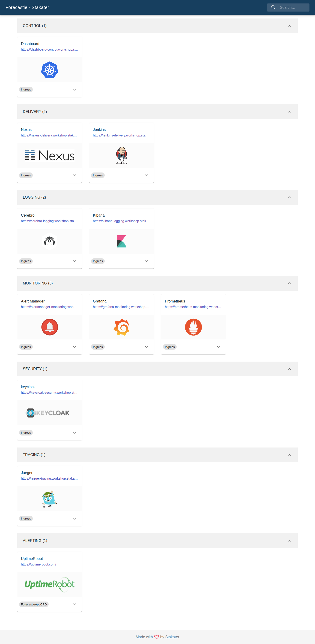Expand the Nexus card details arrow
Screen dimensions: 315x644
pyautogui.click(x=74, y=175)
